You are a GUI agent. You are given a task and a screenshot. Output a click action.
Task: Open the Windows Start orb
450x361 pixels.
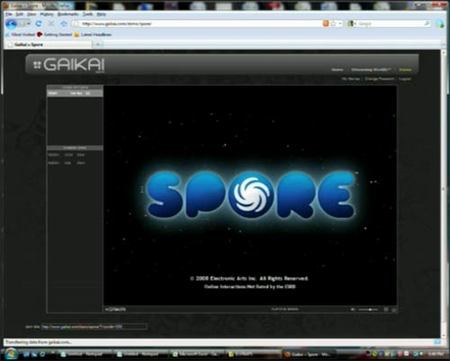[x=11, y=353]
